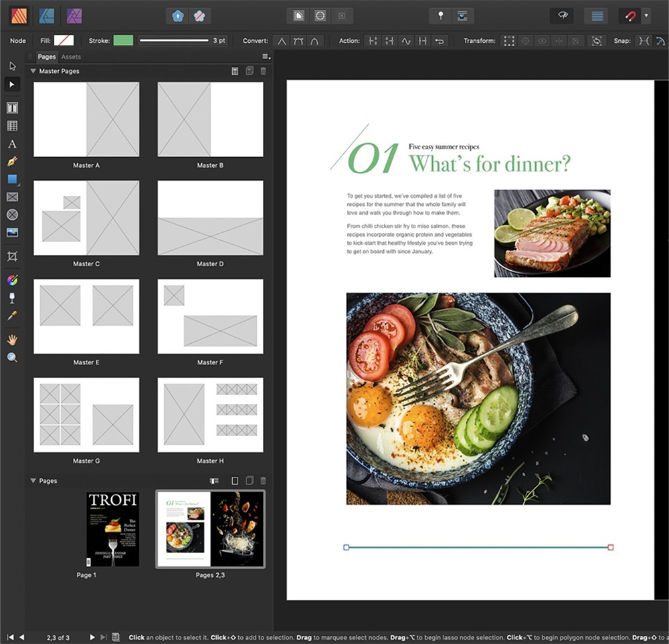Click the Break Curve action icon
This screenshot has width=669, height=644.
(373, 41)
